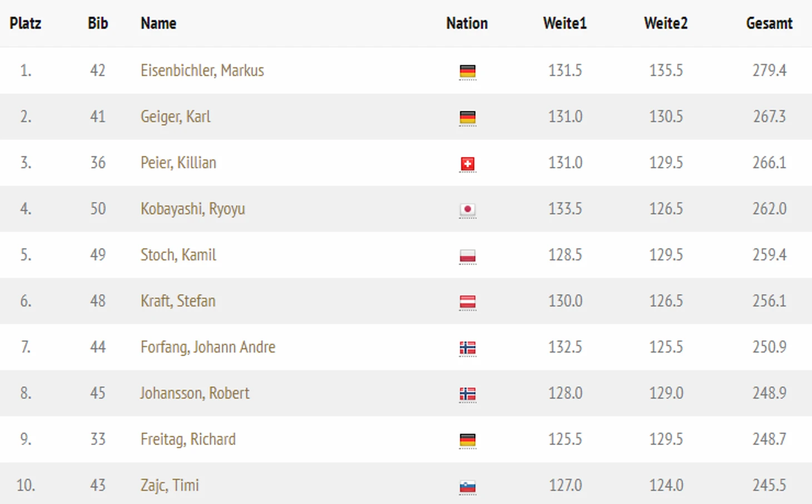The image size is (812, 504).
Task: Open the Eisenbichler, Markus name link
Action: [202, 71]
